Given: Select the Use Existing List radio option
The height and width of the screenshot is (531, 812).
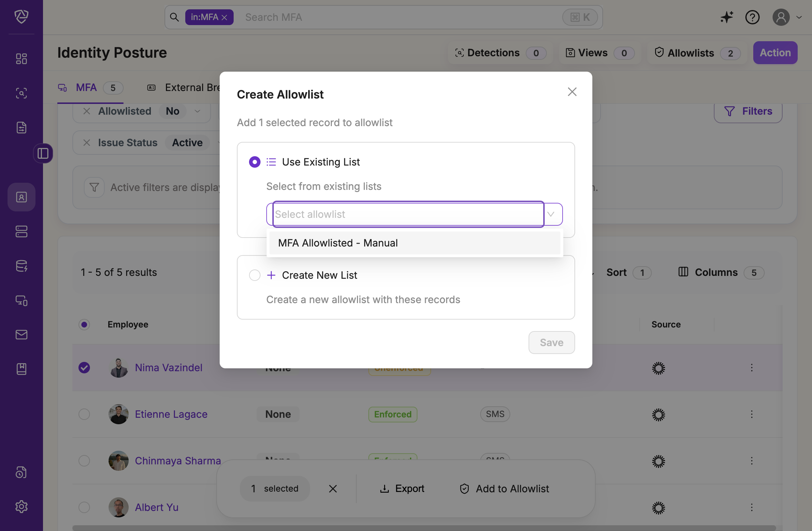Looking at the screenshot, I should (x=255, y=162).
